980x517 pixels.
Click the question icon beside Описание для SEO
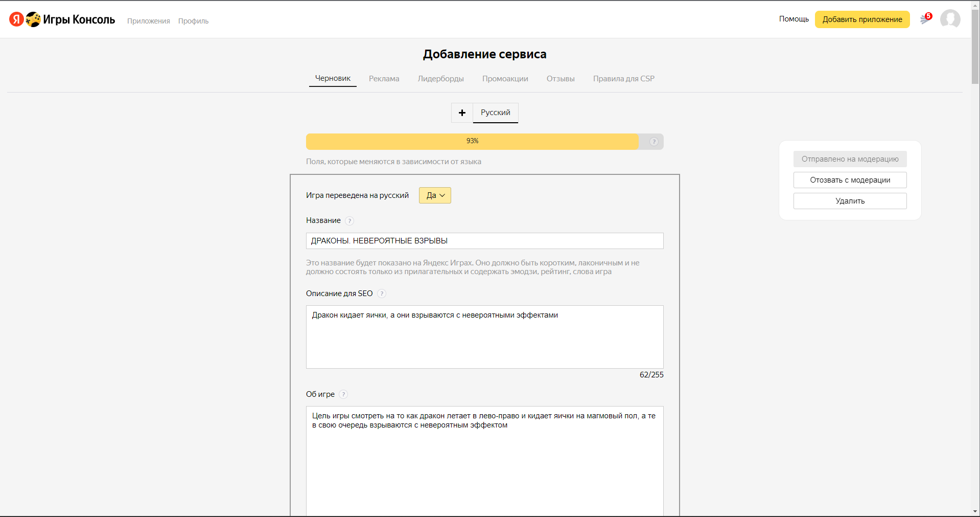click(x=381, y=294)
